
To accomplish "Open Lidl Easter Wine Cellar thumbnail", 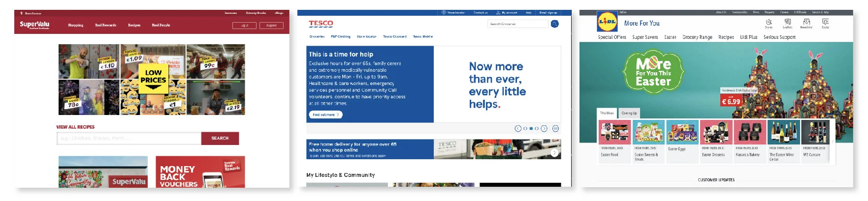I will pos(783,132).
